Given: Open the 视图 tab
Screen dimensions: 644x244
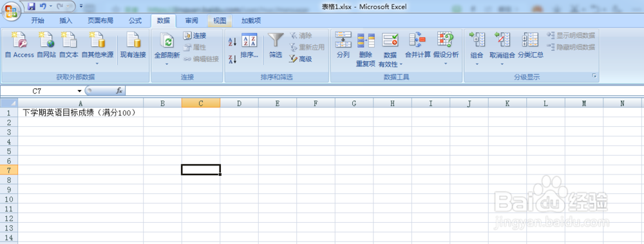Looking at the screenshot, I should tap(220, 21).
